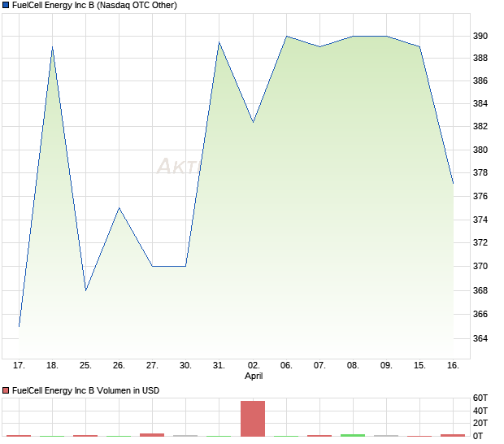Click the price axis value '382'
The width and height of the screenshot is (504, 444).
[480, 126]
